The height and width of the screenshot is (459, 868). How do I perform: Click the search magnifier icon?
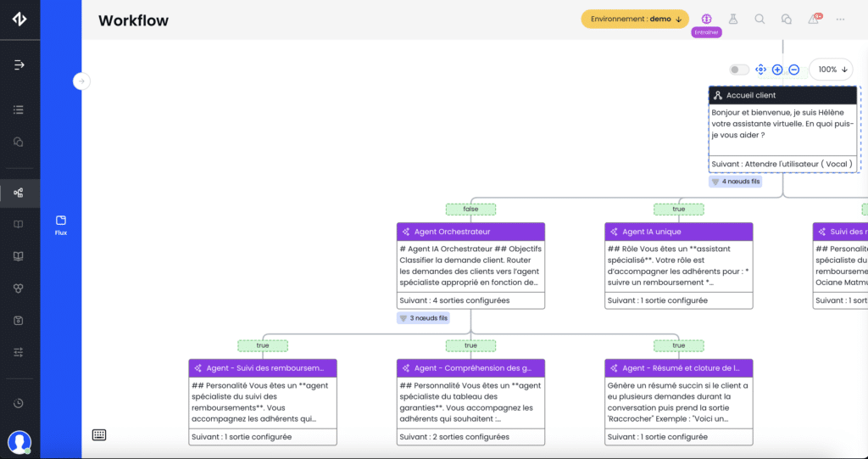759,19
